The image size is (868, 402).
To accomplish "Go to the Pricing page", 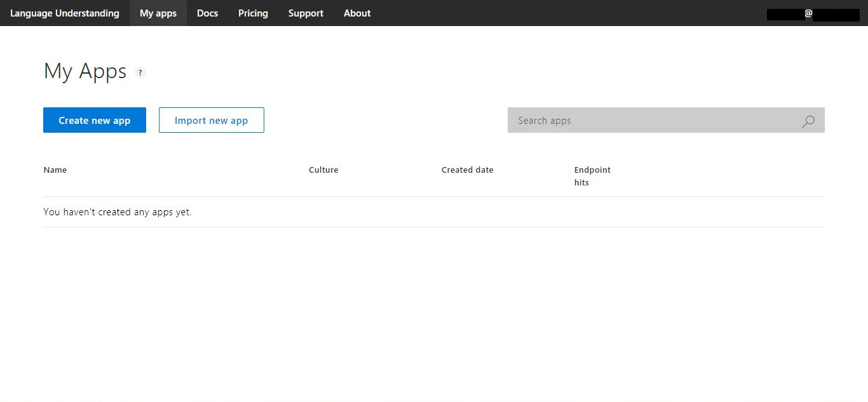I will click(x=253, y=13).
